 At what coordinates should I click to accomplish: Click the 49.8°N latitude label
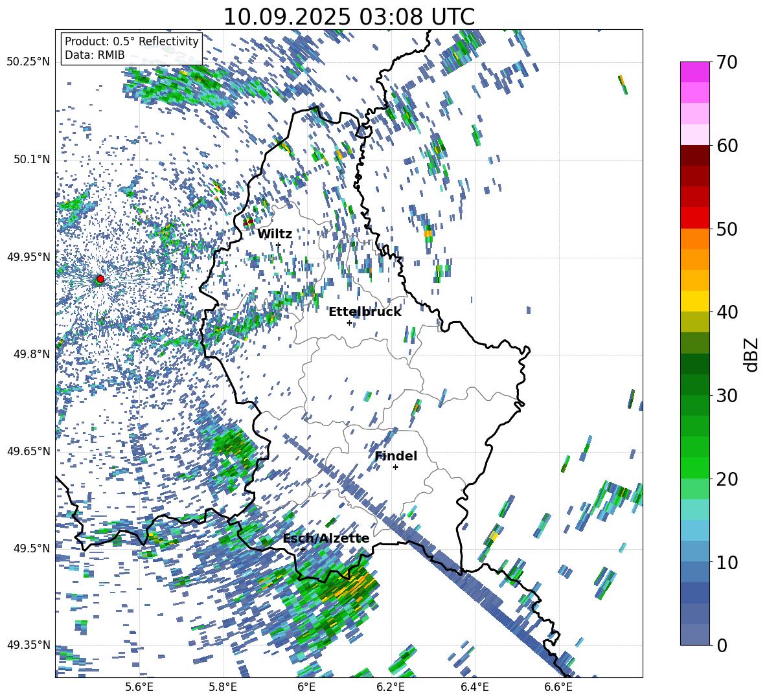pyautogui.click(x=31, y=354)
